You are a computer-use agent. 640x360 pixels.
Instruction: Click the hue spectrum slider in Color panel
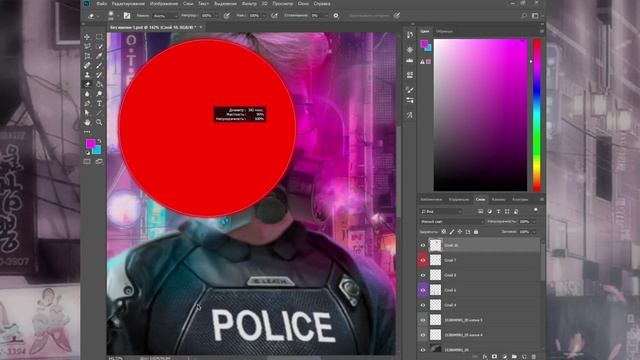coord(537,115)
